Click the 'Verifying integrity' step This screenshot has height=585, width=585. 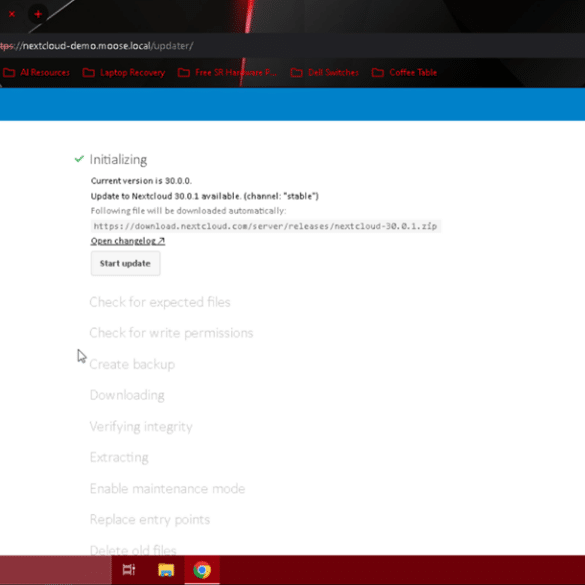[141, 426]
